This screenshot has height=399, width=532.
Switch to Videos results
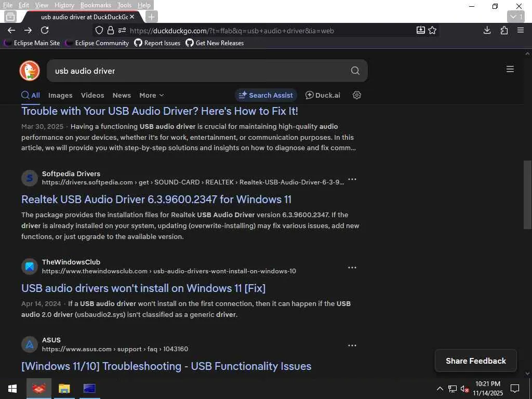(92, 96)
